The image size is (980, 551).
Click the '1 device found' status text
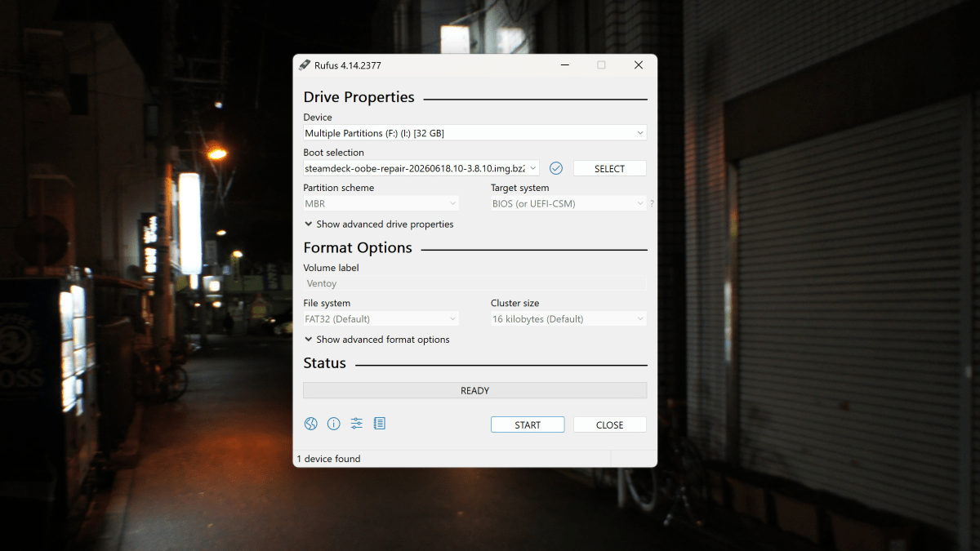pyautogui.click(x=328, y=459)
